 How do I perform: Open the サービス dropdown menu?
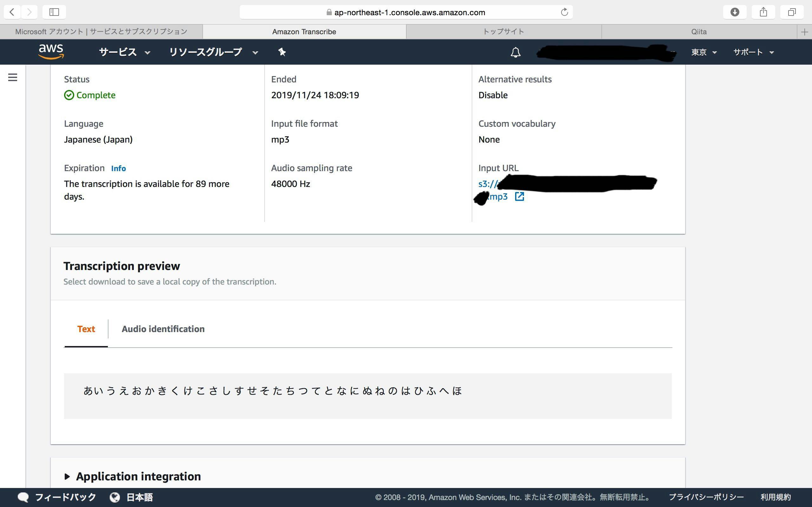point(124,52)
